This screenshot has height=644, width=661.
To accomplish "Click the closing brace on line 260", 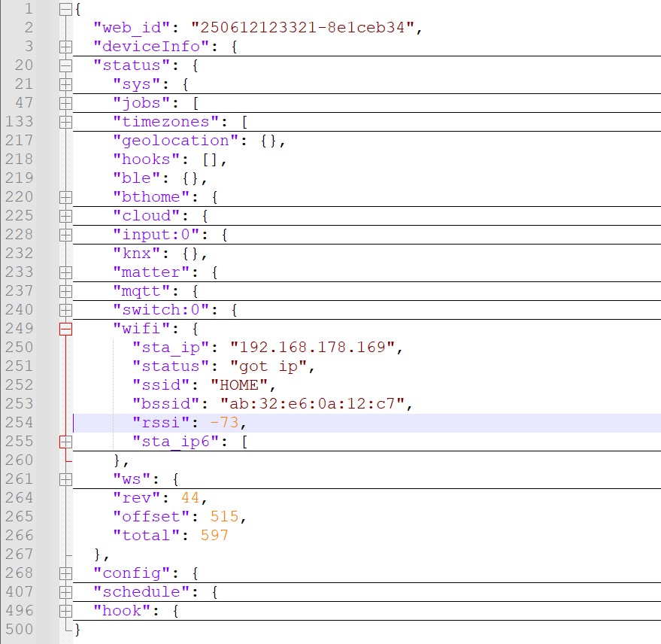I will pos(117,460).
